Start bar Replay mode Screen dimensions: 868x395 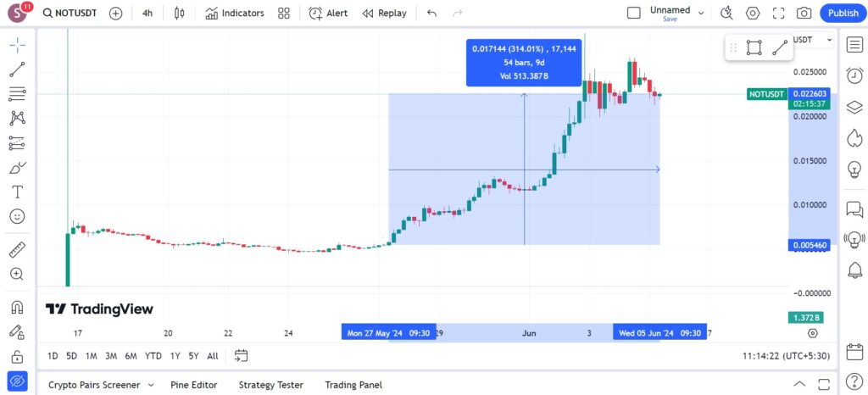click(384, 14)
